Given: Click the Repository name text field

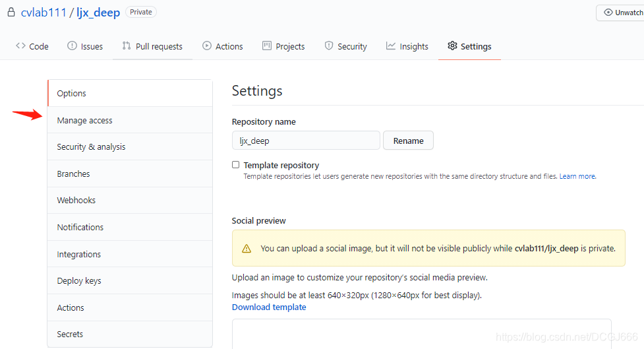Looking at the screenshot, I should [306, 141].
